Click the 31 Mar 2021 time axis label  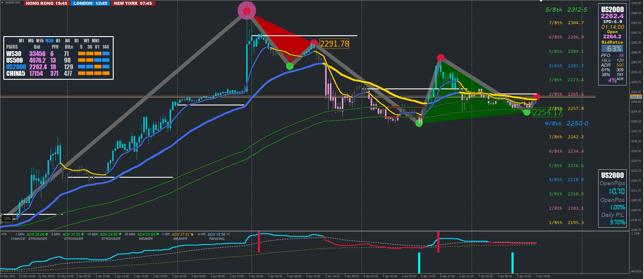click(x=8, y=276)
